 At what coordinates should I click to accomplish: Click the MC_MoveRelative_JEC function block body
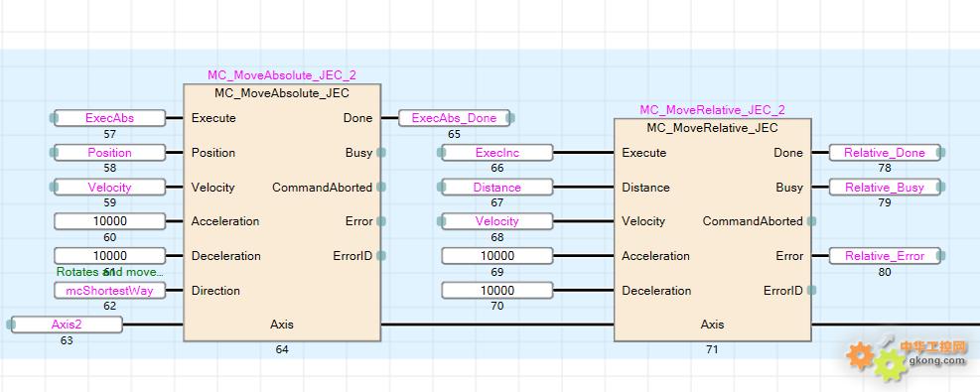(x=713, y=229)
